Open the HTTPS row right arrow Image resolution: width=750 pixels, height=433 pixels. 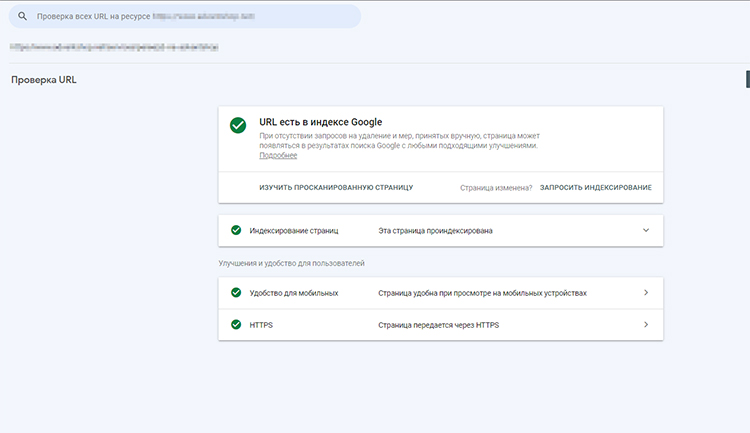pyautogui.click(x=646, y=325)
